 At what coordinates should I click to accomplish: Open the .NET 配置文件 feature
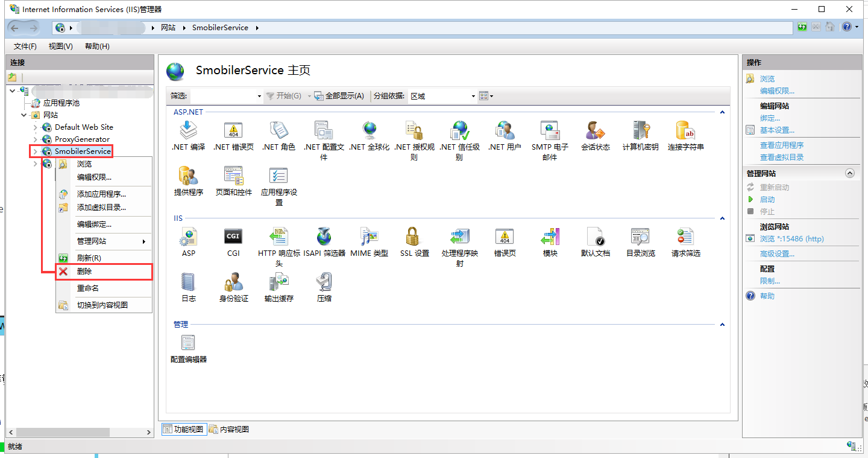click(324, 140)
